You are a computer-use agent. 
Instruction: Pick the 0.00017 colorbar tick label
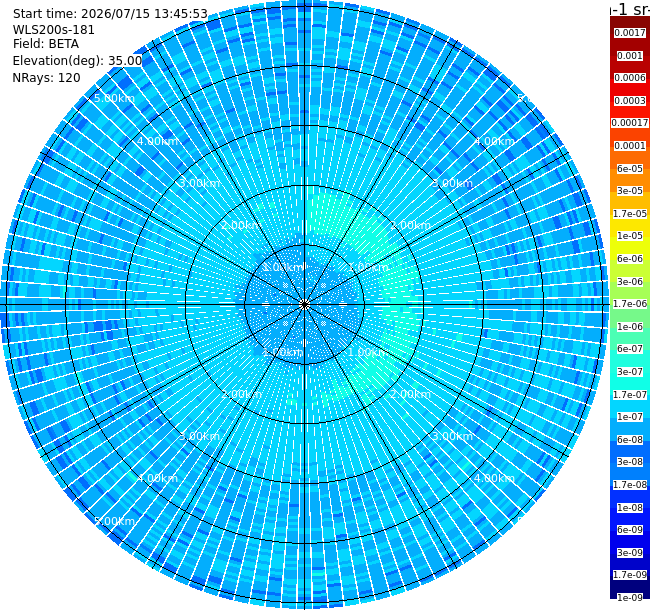tap(630, 123)
